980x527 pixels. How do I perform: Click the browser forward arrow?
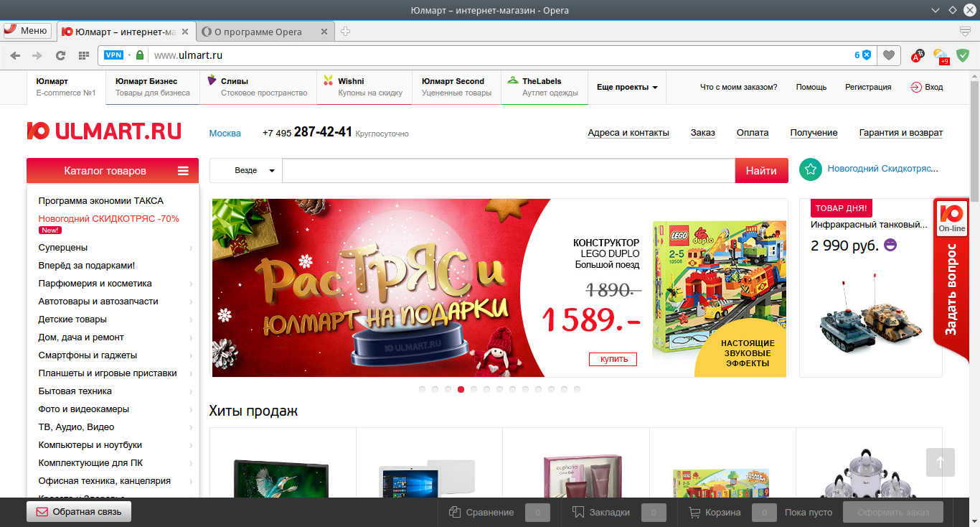(37, 55)
